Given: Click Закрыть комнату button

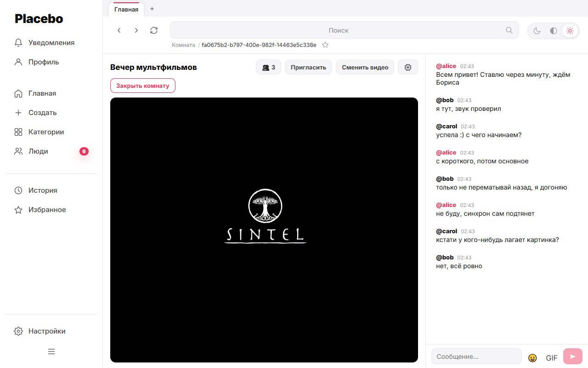Looking at the screenshot, I should tap(143, 86).
